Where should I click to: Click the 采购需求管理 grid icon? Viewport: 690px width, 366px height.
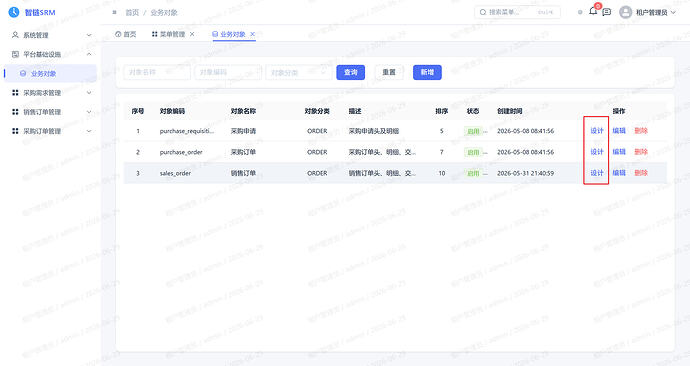[x=15, y=92]
